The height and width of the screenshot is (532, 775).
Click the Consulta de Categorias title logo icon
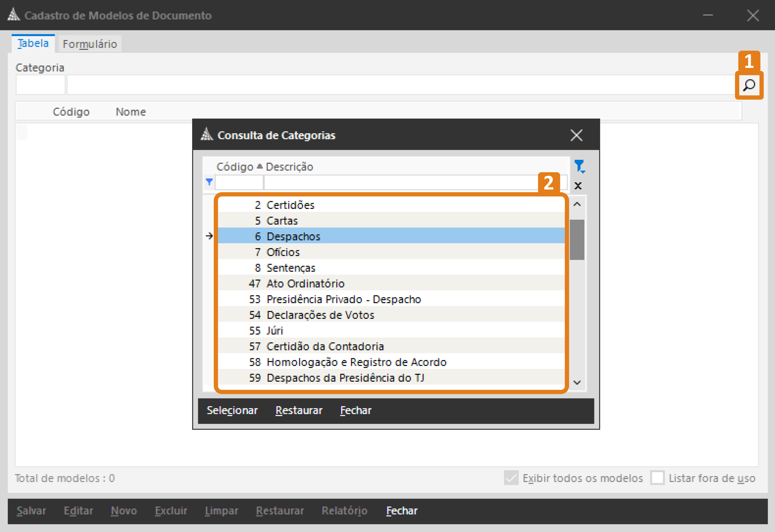coord(207,135)
